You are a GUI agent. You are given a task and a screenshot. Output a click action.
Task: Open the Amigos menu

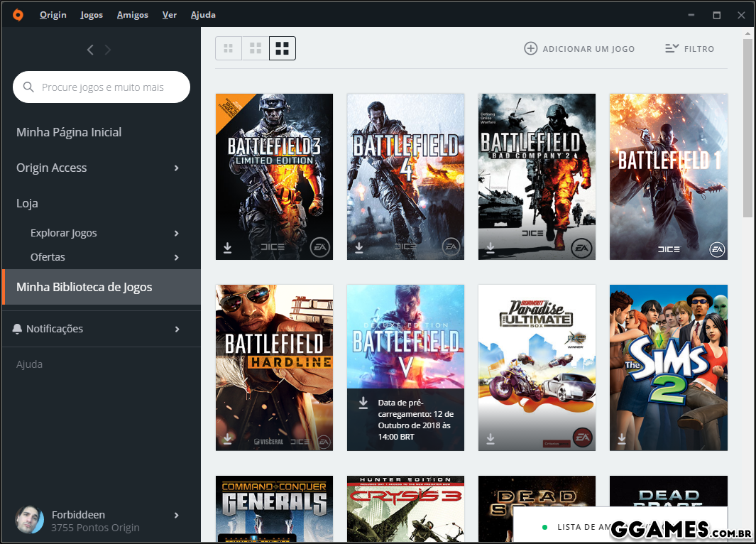click(133, 15)
